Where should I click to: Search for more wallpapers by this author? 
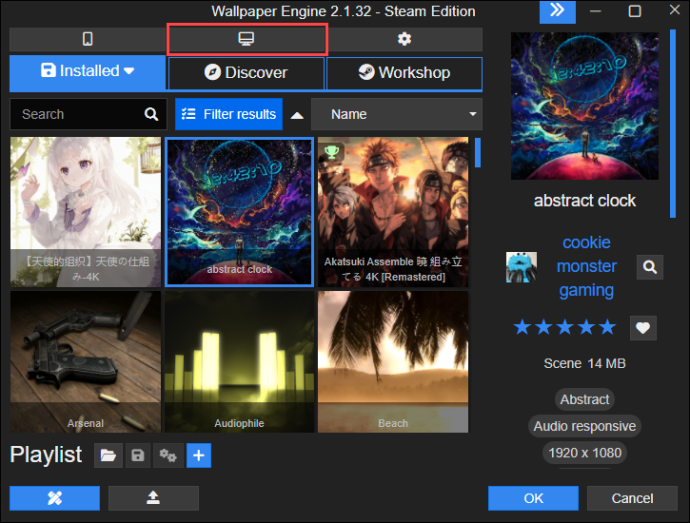650,267
